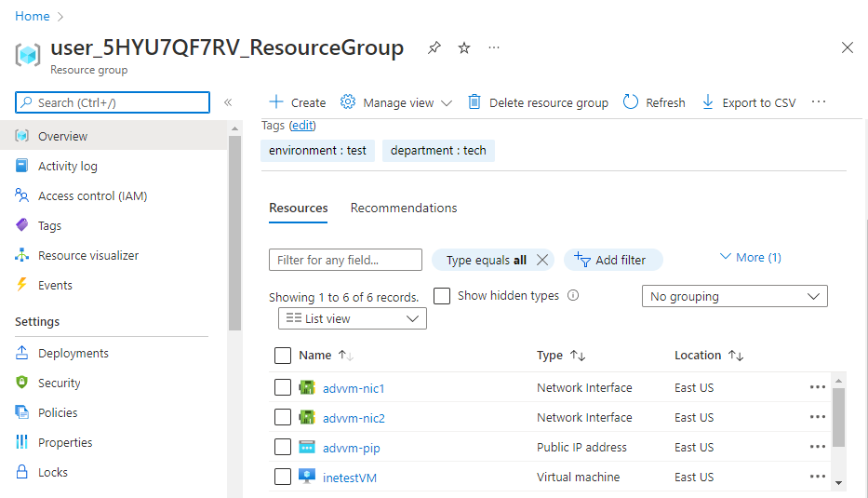Screen dimensions: 868x498
Task: Expand the List view dropdown
Action: click(352, 318)
